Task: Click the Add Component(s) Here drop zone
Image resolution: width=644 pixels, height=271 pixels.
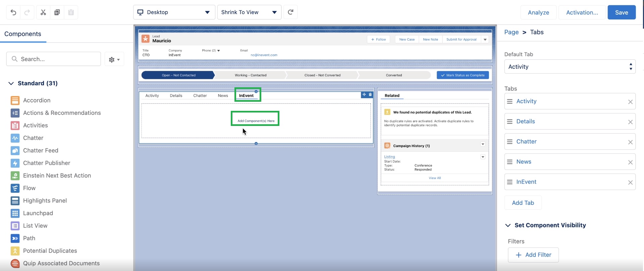Action: (x=256, y=121)
